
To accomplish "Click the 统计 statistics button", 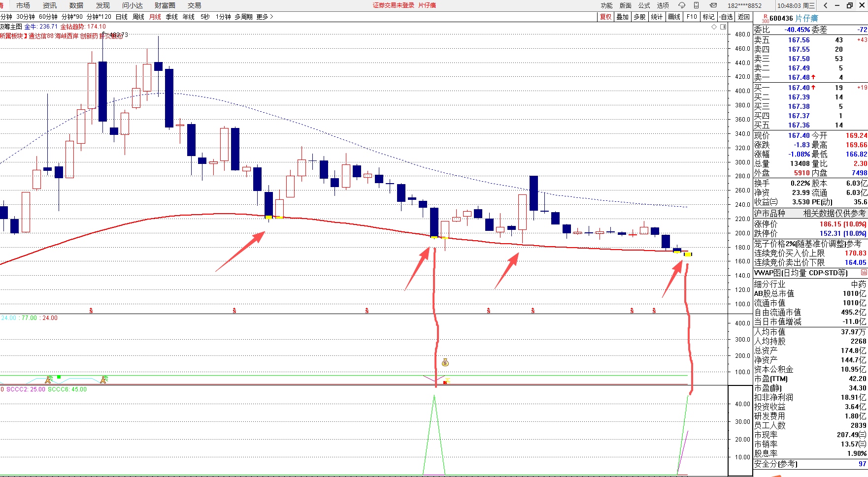I will [x=657, y=17].
